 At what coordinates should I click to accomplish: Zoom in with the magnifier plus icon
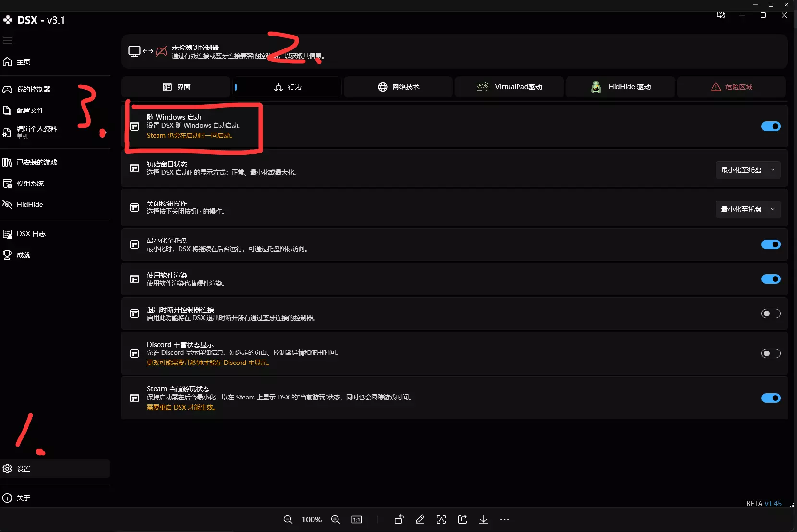point(336,520)
